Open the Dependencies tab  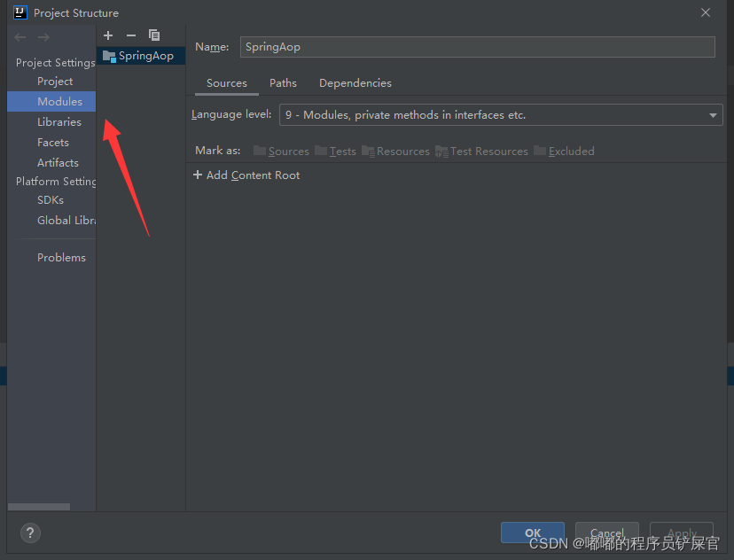tap(355, 83)
